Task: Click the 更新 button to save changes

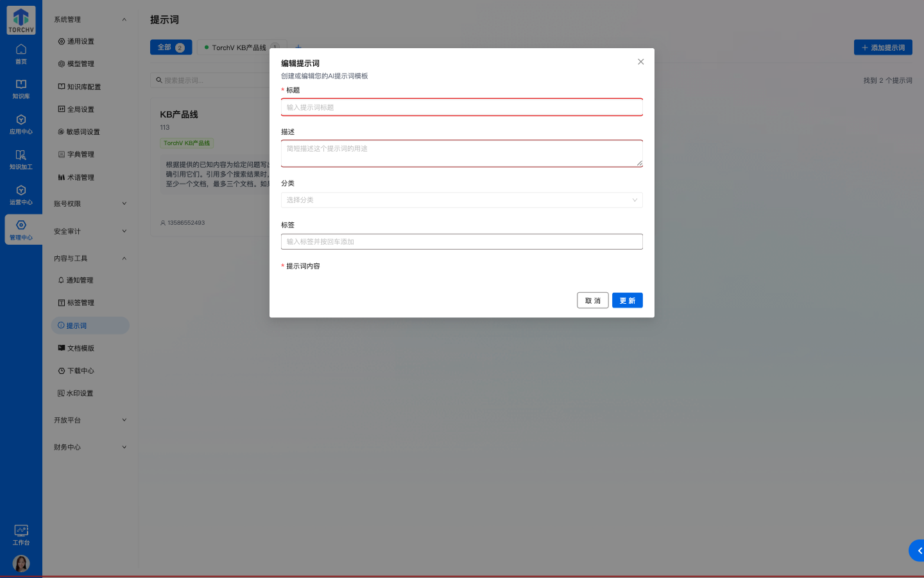Action: click(627, 300)
